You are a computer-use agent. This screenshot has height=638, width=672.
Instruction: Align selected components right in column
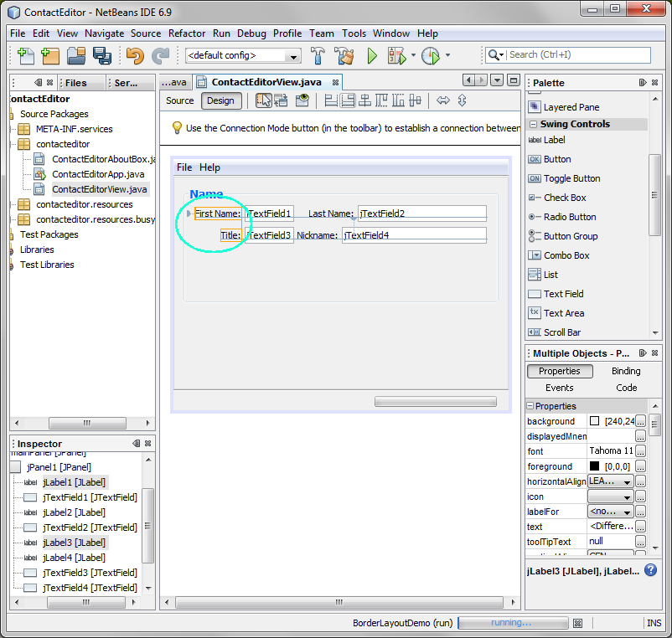348,100
